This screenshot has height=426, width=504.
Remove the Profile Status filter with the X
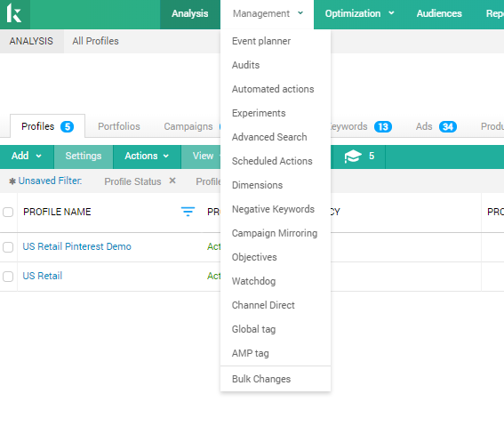pyautogui.click(x=172, y=181)
